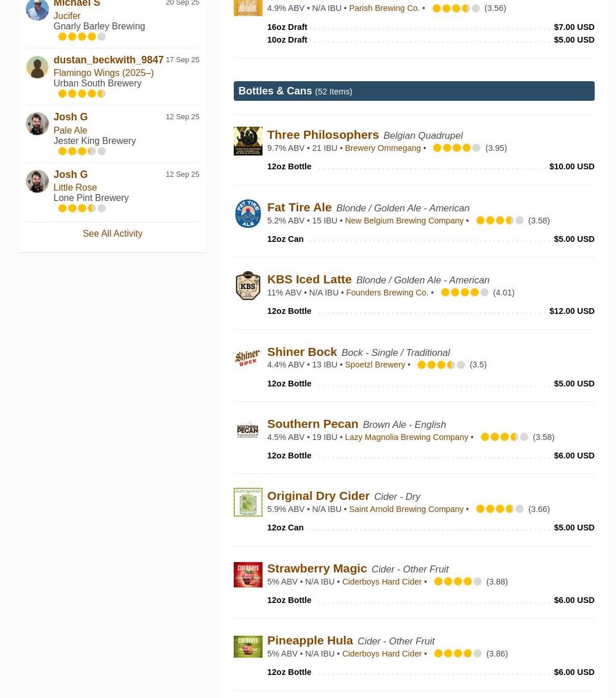
Task: Visit New Belgium Brewing Company link
Action: 404,221
